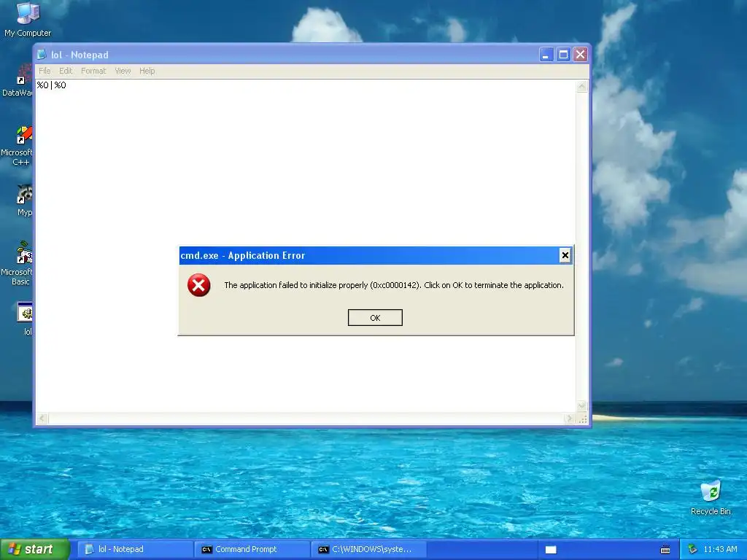Click Notepad's vertical scrollbar down arrow
The image size is (747, 560).
tap(581, 405)
